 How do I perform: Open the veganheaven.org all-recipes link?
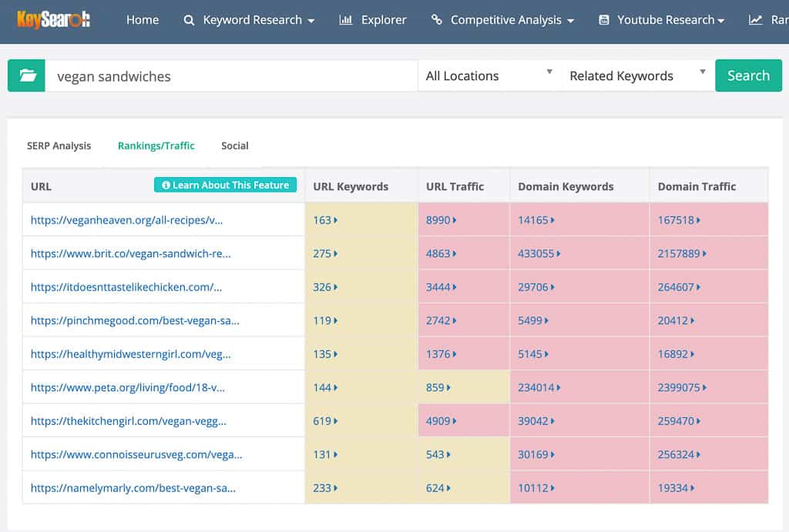(x=126, y=219)
